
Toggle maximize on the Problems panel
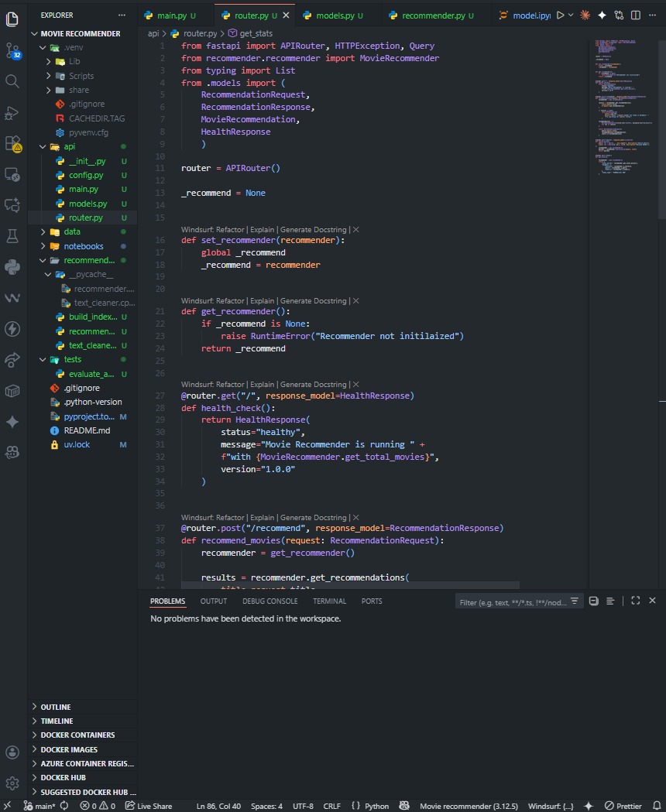click(x=636, y=600)
